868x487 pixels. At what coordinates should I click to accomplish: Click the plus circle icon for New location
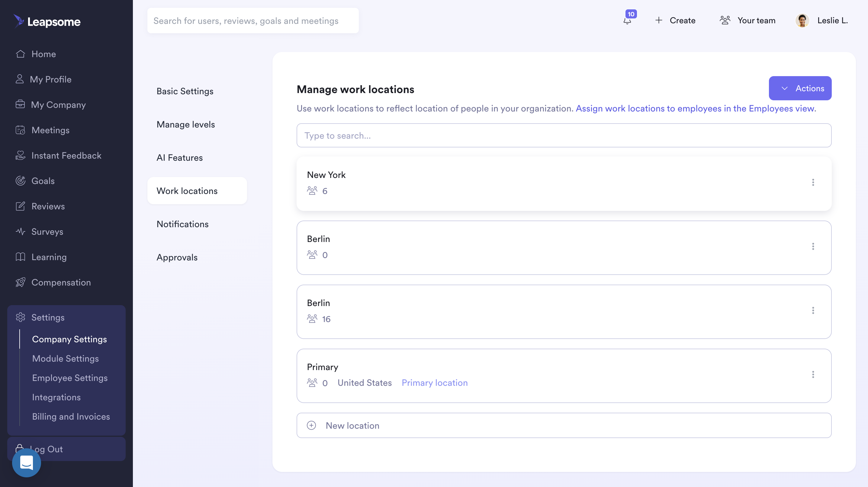pos(311,425)
